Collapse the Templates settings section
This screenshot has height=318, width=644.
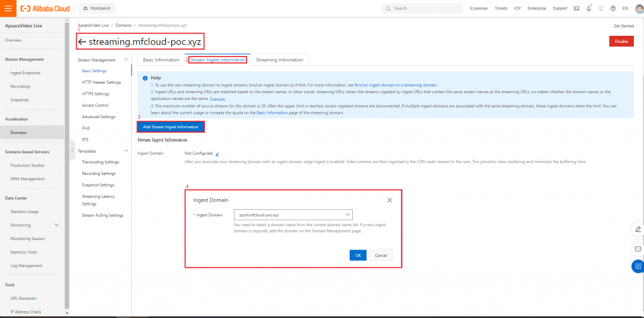[x=126, y=151]
